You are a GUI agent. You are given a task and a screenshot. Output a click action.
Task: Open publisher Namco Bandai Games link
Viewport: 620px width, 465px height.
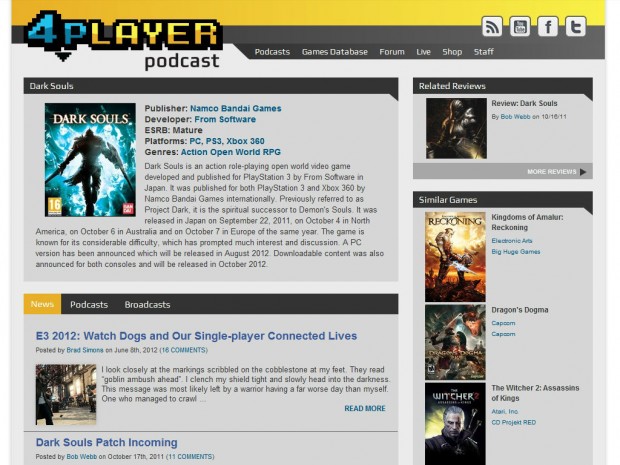click(236, 108)
